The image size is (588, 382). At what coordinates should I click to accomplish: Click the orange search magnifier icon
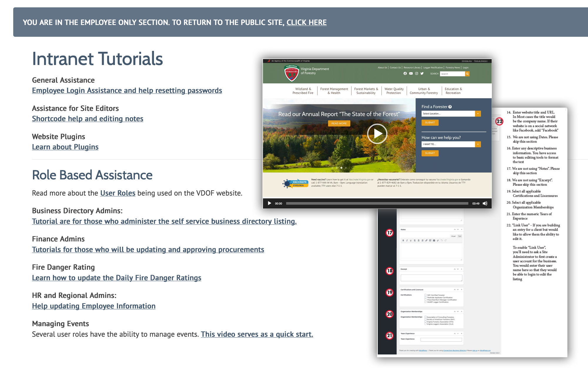pos(467,74)
